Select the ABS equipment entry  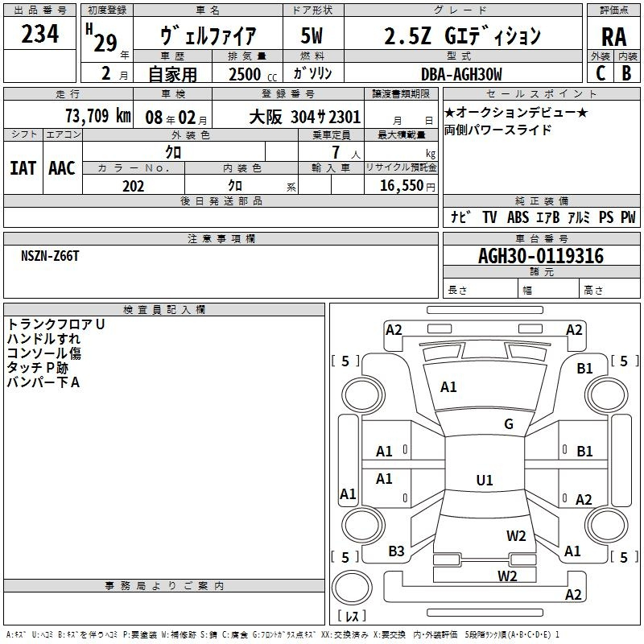pos(518,217)
